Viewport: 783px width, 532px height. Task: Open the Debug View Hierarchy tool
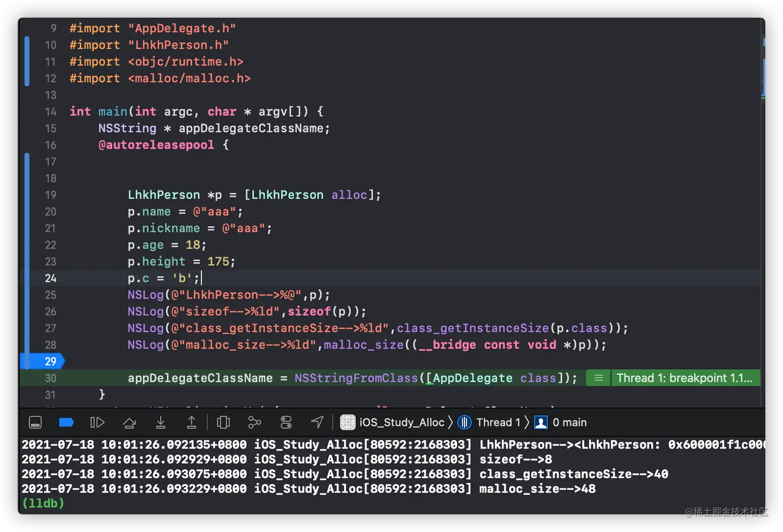coord(223,423)
